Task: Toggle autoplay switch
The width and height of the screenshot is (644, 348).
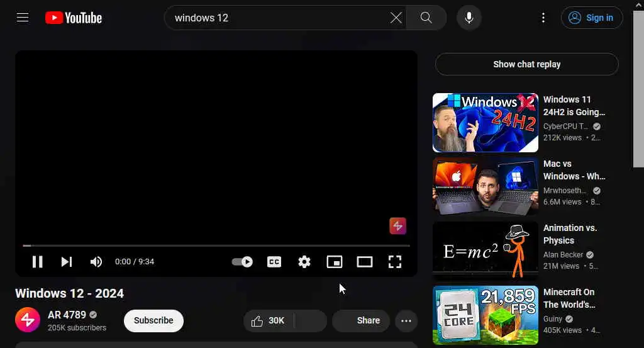Action: pyautogui.click(x=242, y=262)
